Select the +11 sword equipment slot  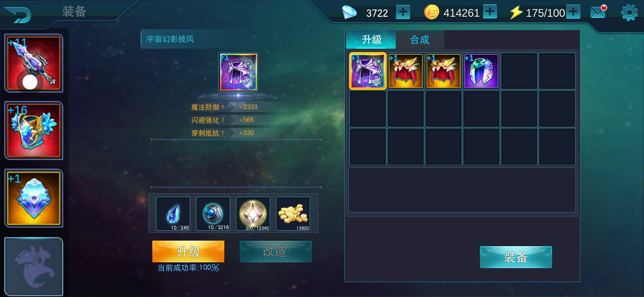tap(34, 63)
